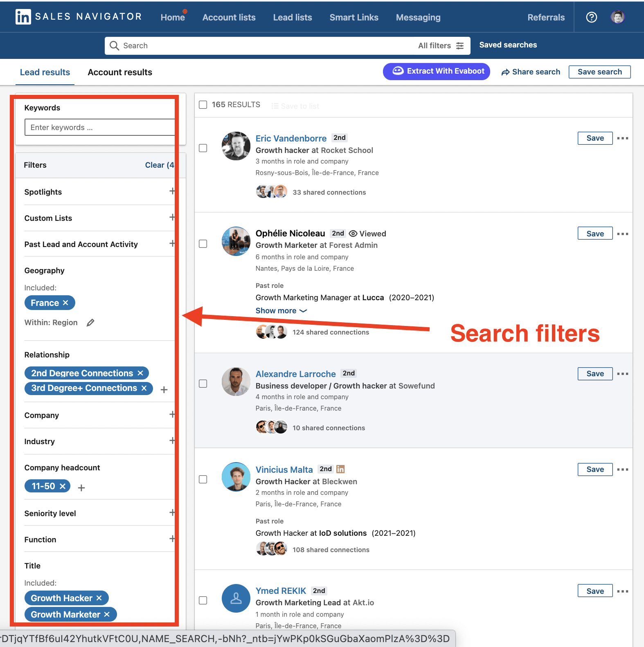Click the Save search button

point(599,72)
